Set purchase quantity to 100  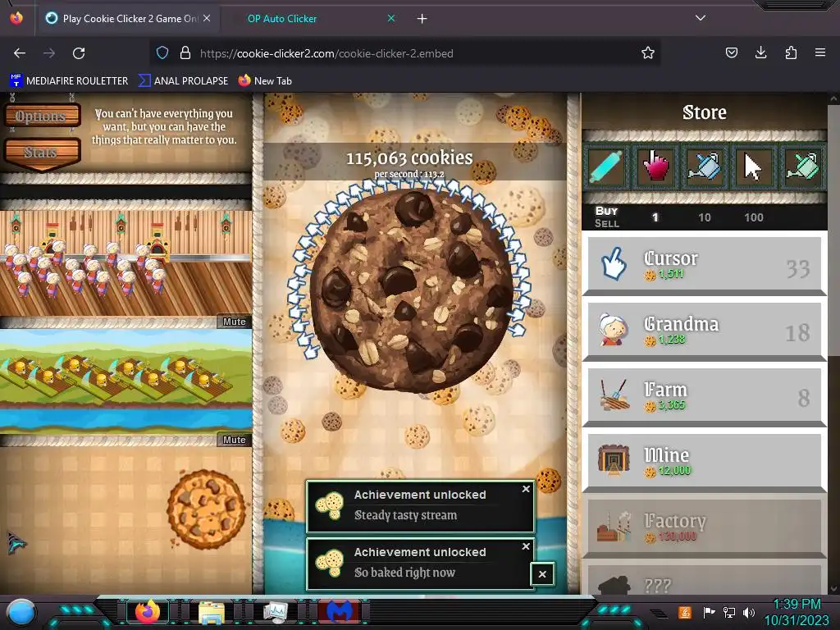point(753,217)
